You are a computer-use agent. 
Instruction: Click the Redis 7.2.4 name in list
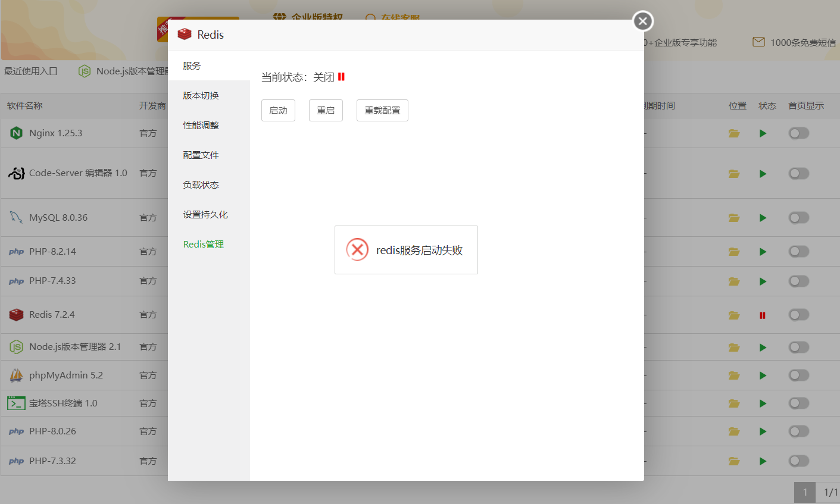click(52, 314)
